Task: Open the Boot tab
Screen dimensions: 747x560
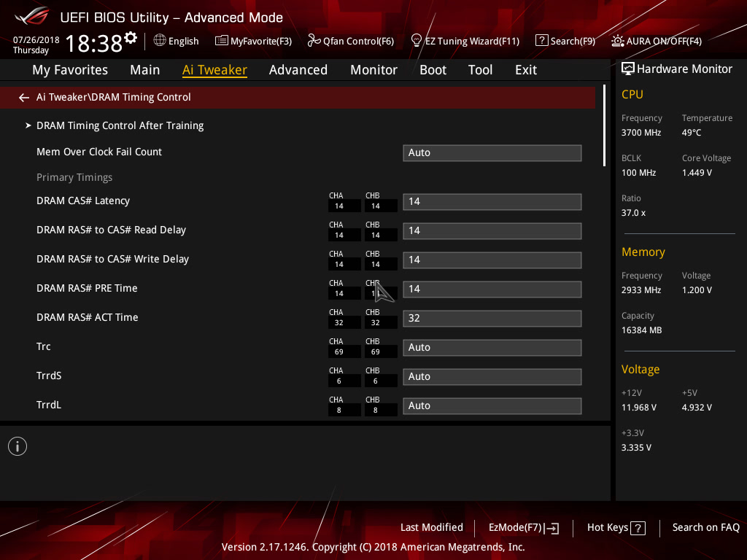Action: tap(433, 70)
